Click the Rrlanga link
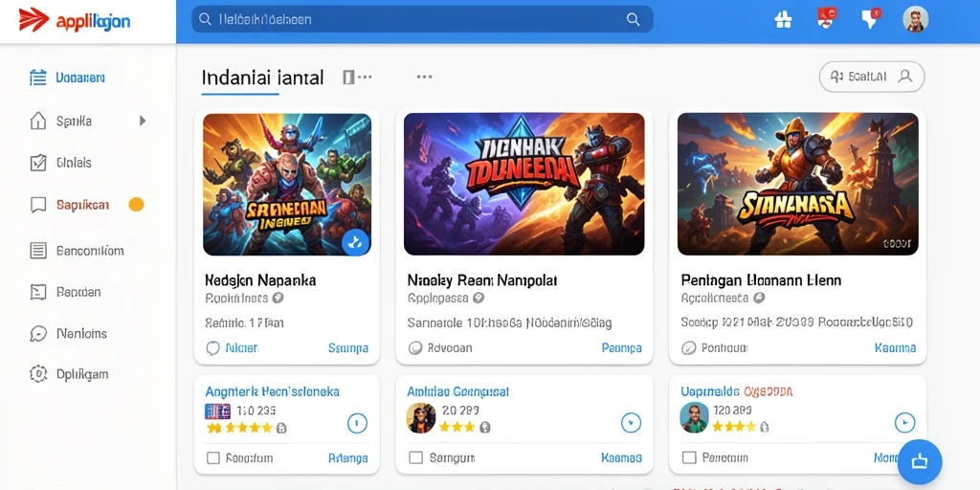 coord(348,458)
